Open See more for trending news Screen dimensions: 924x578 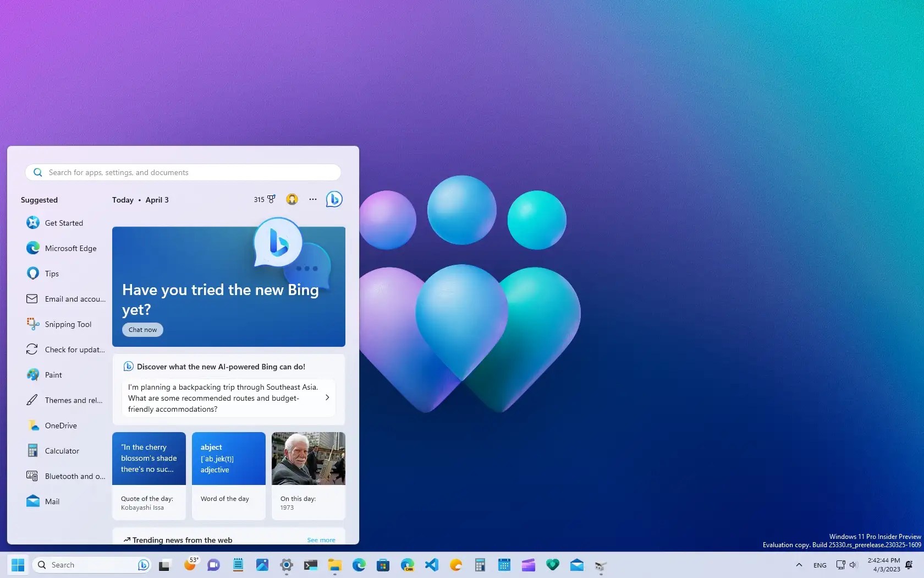(x=321, y=540)
